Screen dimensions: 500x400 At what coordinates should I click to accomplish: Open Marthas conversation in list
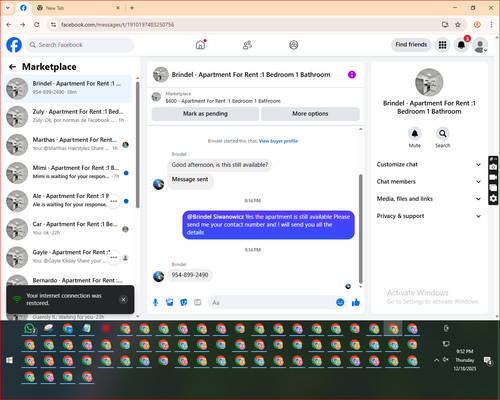[x=68, y=145]
